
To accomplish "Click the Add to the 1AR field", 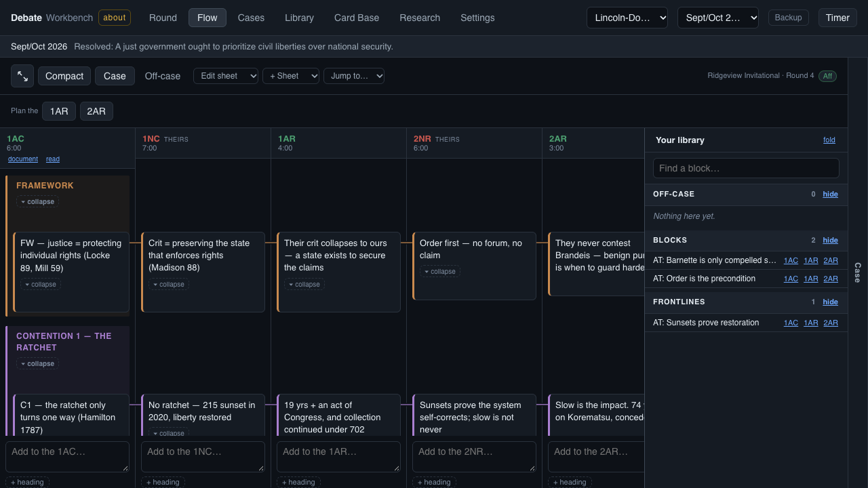I will tap(338, 457).
